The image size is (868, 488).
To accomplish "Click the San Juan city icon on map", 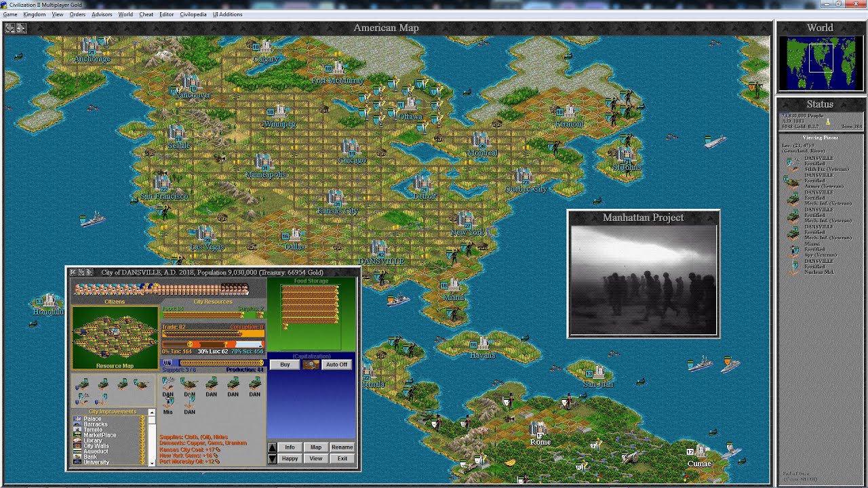I will [x=598, y=372].
